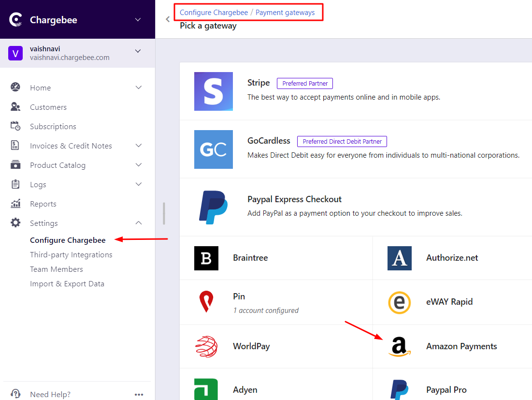The image size is (532, 400).
Task: Open the vaishnavi site switcher dropdown
Action: click(138, 51)
